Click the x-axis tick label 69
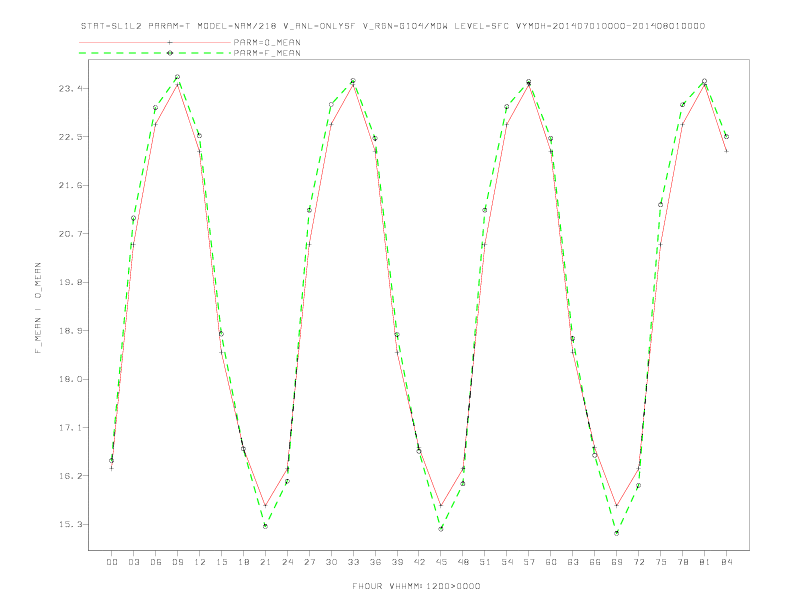This screenshot has width=792, height=612. click(617, 562)
